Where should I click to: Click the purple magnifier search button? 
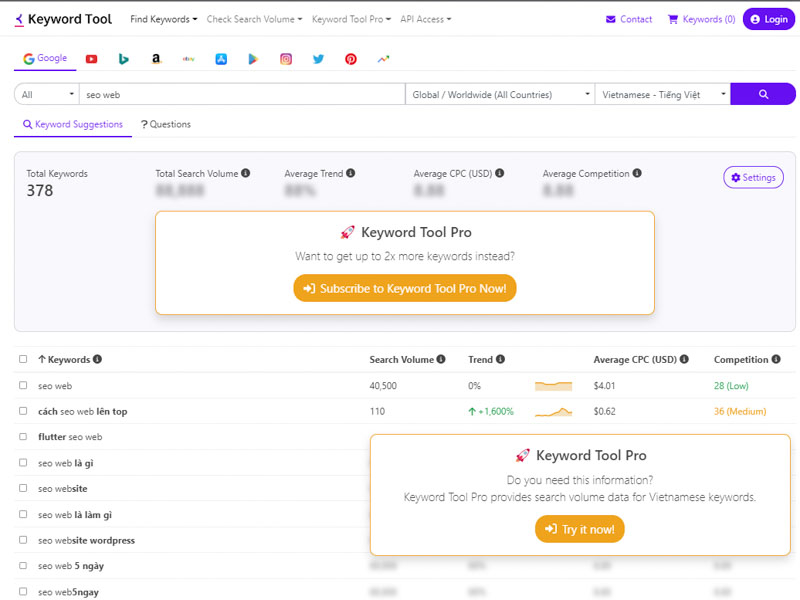[763, 94]
